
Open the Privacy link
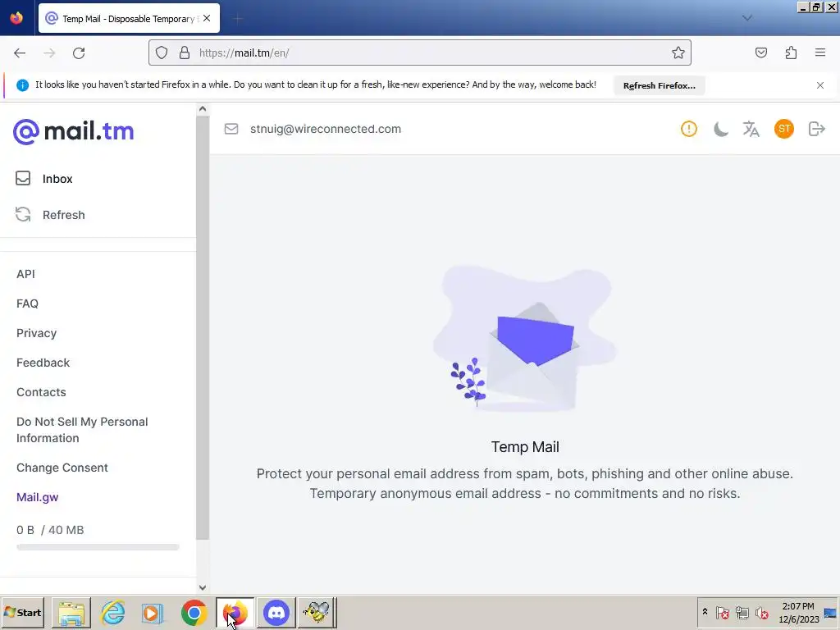(36, 333)
